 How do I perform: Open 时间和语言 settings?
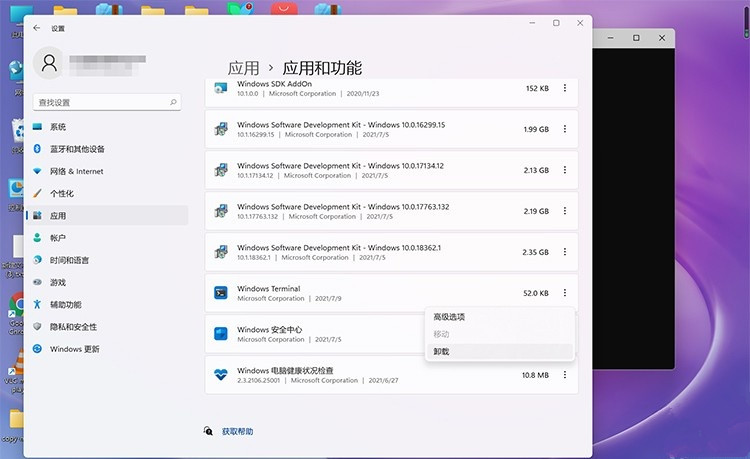click(106, 260)
